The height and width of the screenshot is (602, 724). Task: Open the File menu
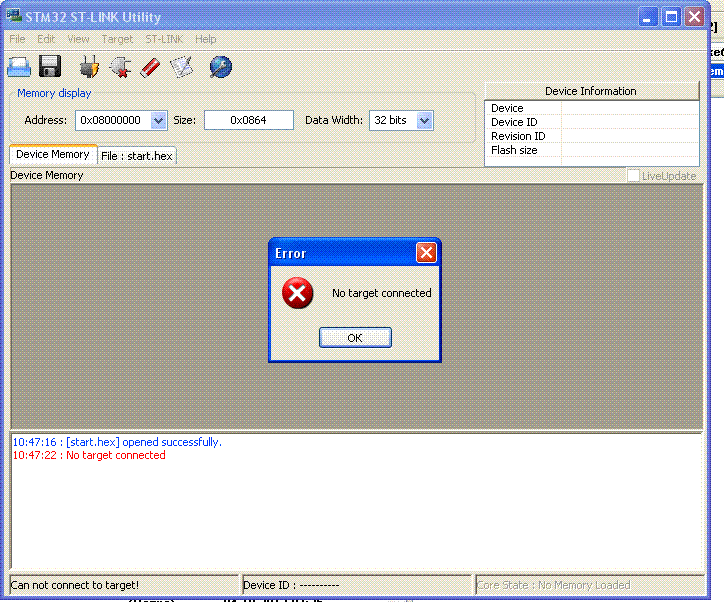pos(17,39)
